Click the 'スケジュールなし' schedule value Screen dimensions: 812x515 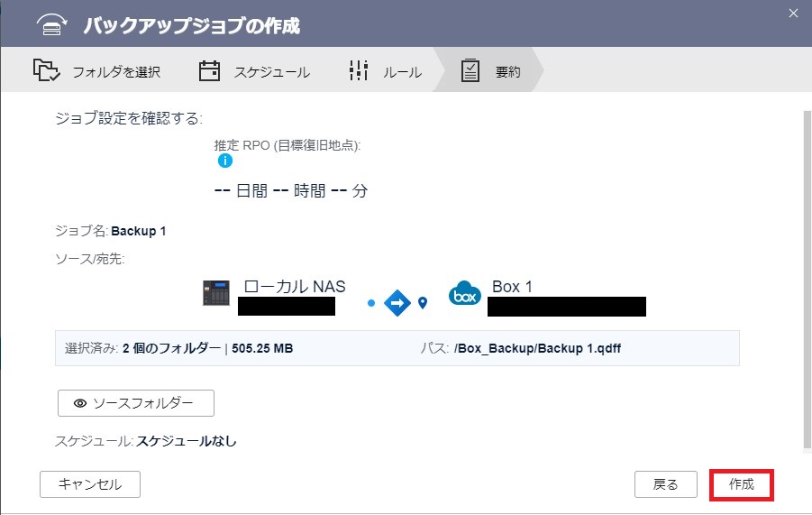(x=187, y=441)
